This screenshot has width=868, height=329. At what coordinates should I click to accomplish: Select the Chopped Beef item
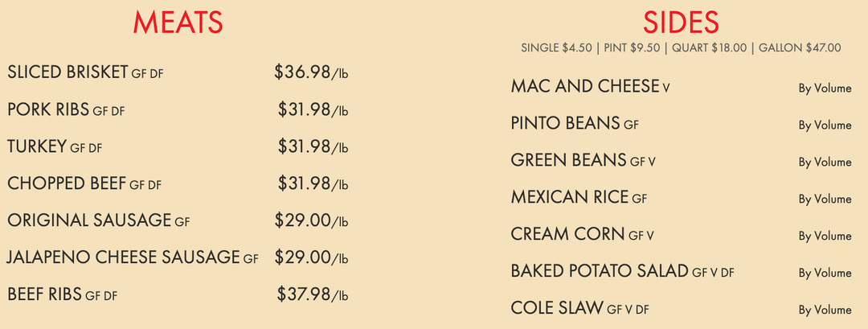67,183
